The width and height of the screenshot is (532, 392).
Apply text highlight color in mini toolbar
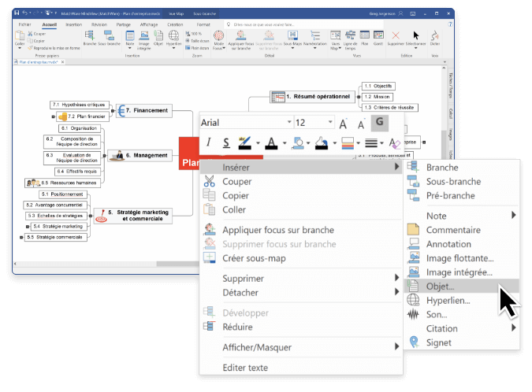pyautogui.click(x=244, y=142)
